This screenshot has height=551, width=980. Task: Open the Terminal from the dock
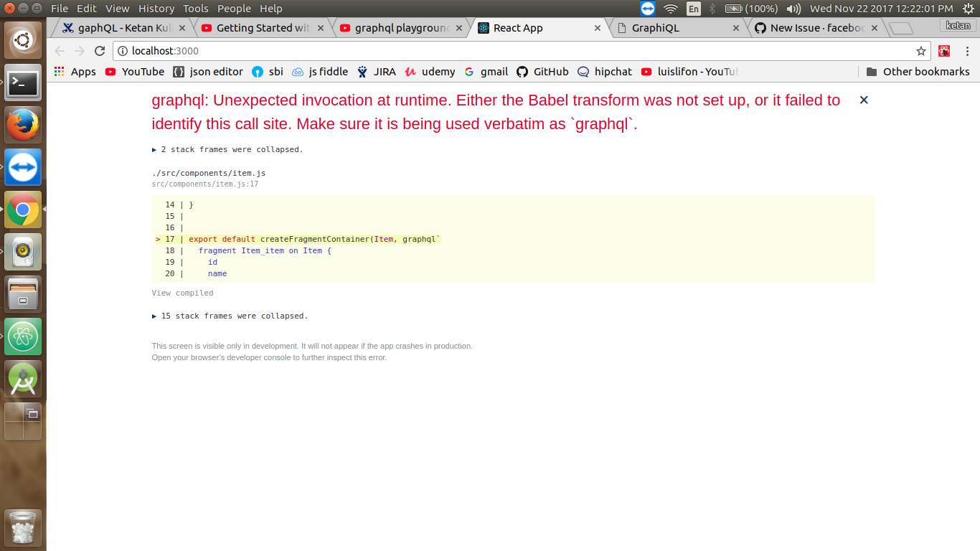tap(23, 83)
